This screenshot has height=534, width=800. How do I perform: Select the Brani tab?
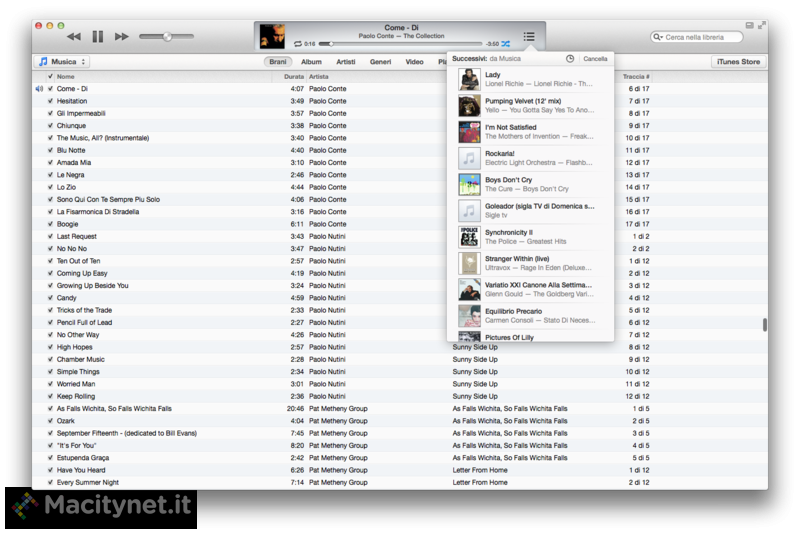point(278,62)
